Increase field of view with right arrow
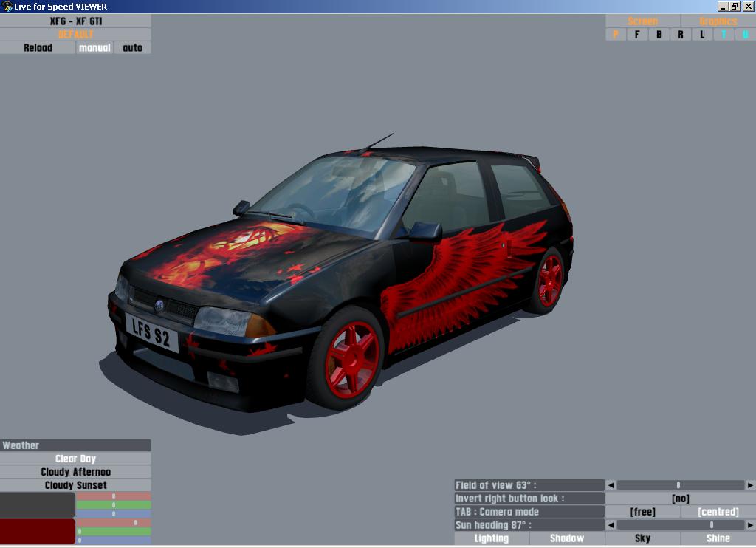 [x=750, y=485]
